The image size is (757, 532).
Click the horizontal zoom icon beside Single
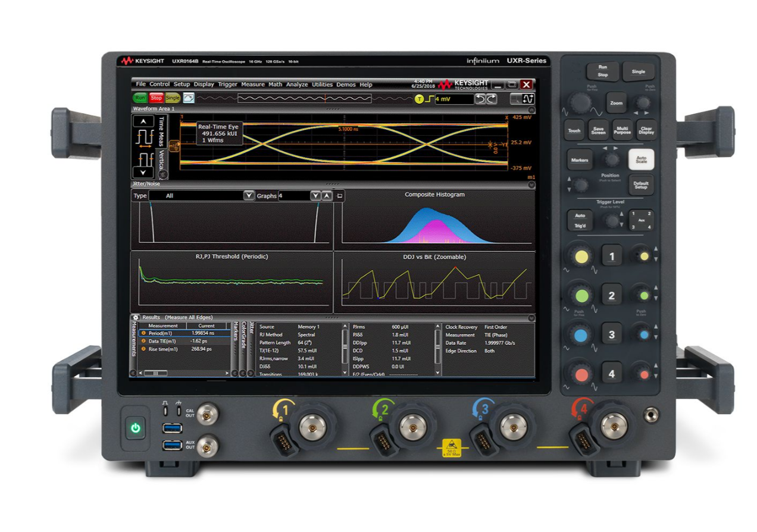pyautogui.click(x=188, y=98)
